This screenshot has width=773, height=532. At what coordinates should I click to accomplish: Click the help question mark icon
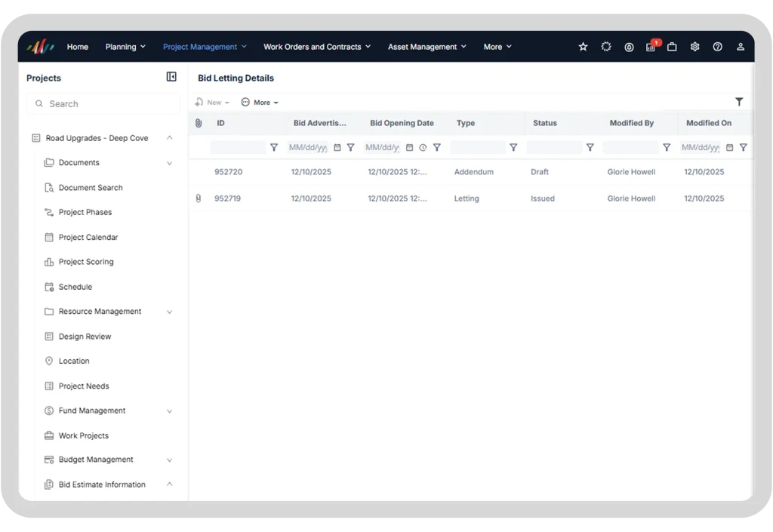(717, 47)
